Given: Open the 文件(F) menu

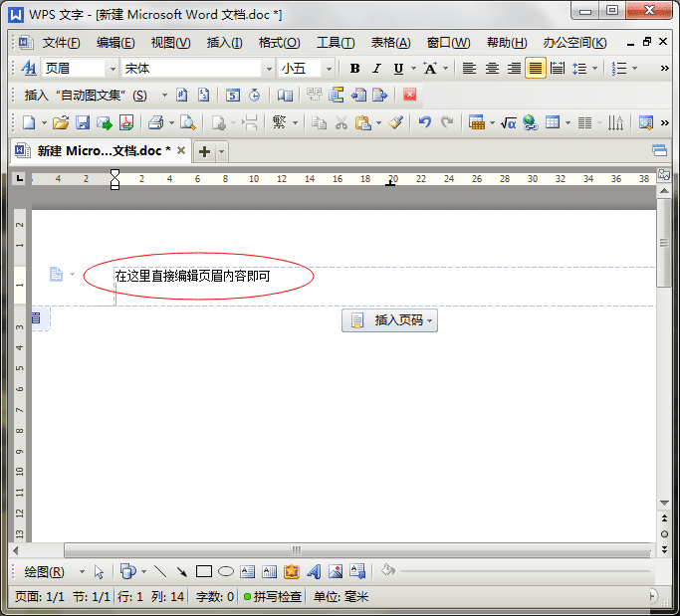Looking at the screenshot, I should pyautogui.click(x=61, y=43).
